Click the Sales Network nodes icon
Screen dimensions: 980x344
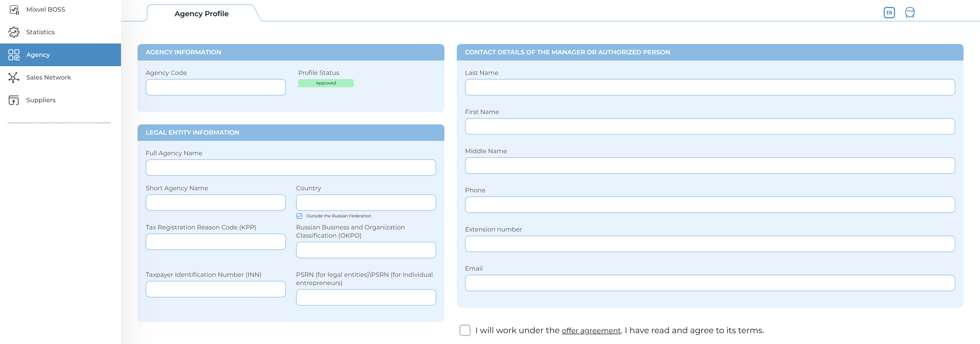(14, 78)
